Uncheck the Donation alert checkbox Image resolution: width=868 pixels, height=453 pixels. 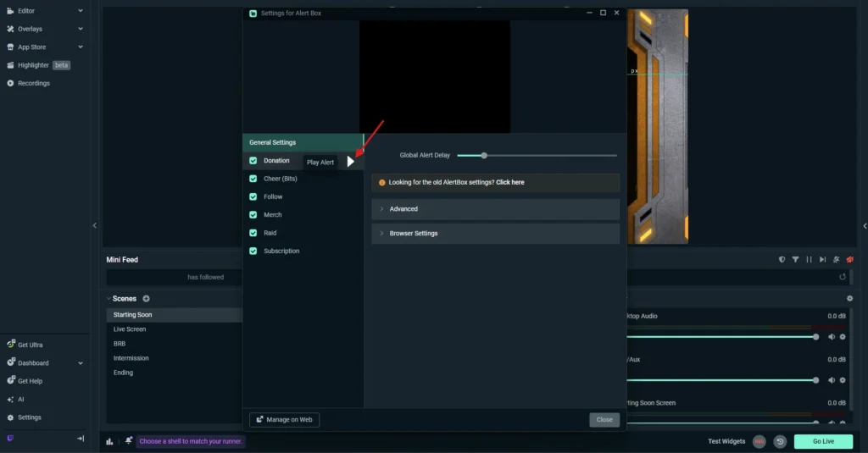point(253,161)
